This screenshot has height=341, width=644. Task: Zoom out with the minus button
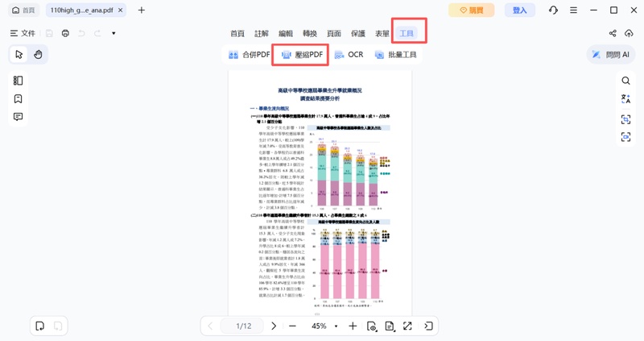[x=292, y=326]
